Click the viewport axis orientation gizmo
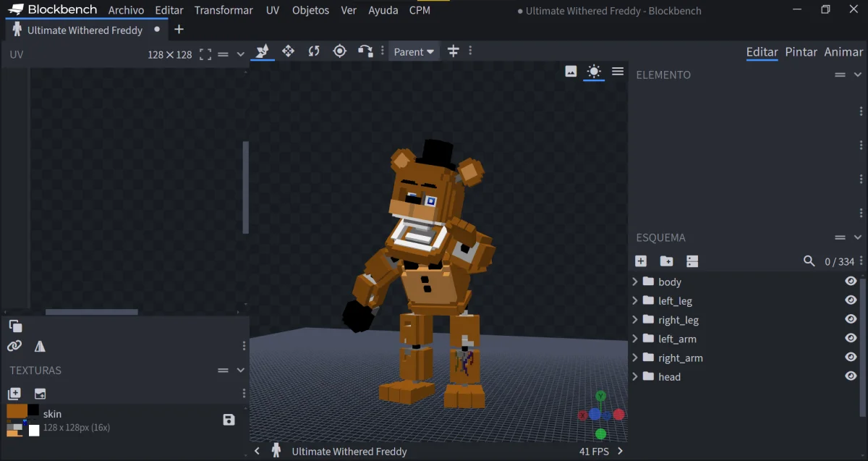The width and height of the screenshot is (868, 461). pyautogui.click(x=600, y=415)
